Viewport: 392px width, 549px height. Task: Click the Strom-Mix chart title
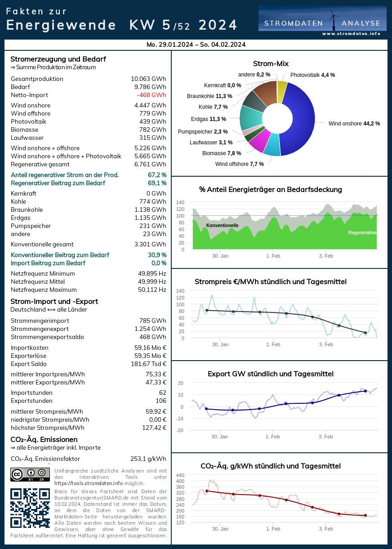pos(271,63)
